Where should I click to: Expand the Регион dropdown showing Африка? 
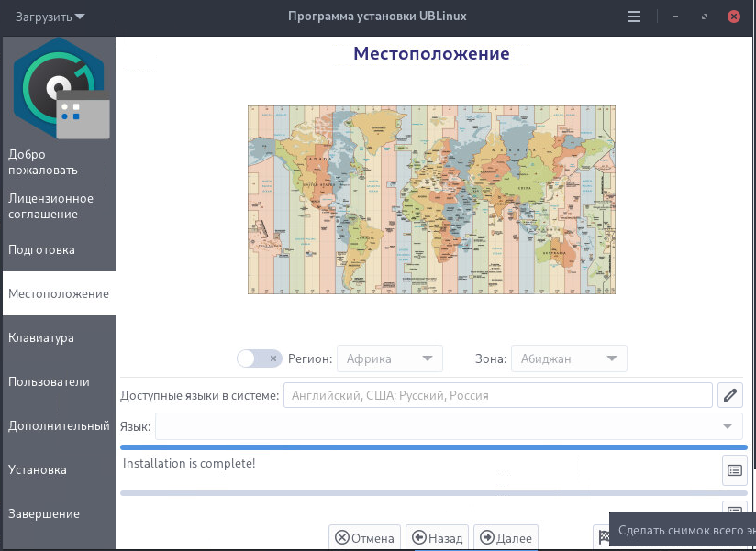pos(390,358)
